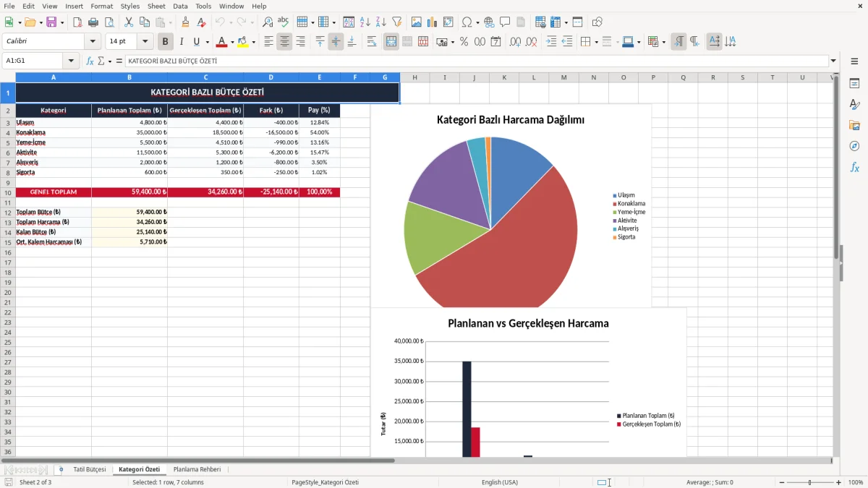This screenshot has height=488, width=868.
Task: Click in the formula input line
Action: pyautogui.click(x=476, y=61)
